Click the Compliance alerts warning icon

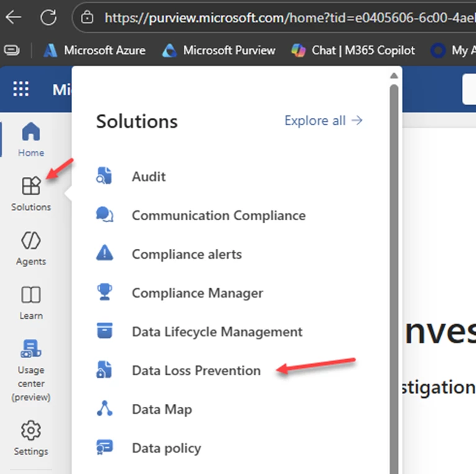pyautogui.click(x=104, y=253)
